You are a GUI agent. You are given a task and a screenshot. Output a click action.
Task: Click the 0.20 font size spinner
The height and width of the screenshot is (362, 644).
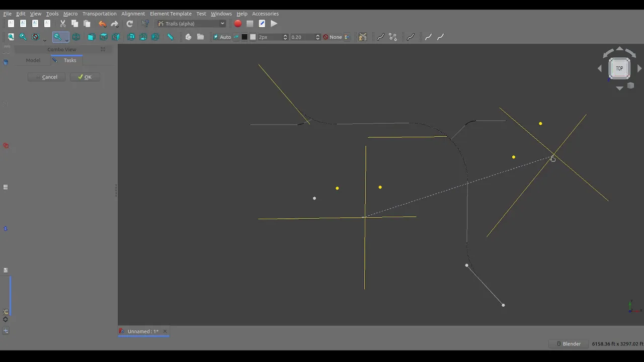(305, 37)
